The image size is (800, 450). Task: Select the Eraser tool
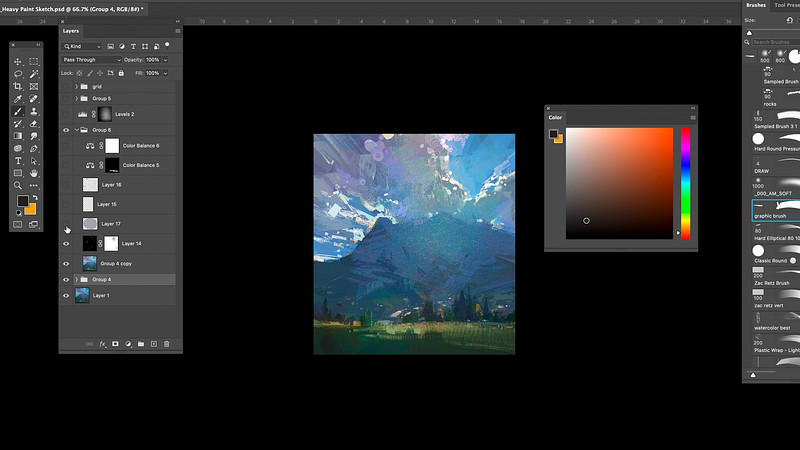coord(34,123)
